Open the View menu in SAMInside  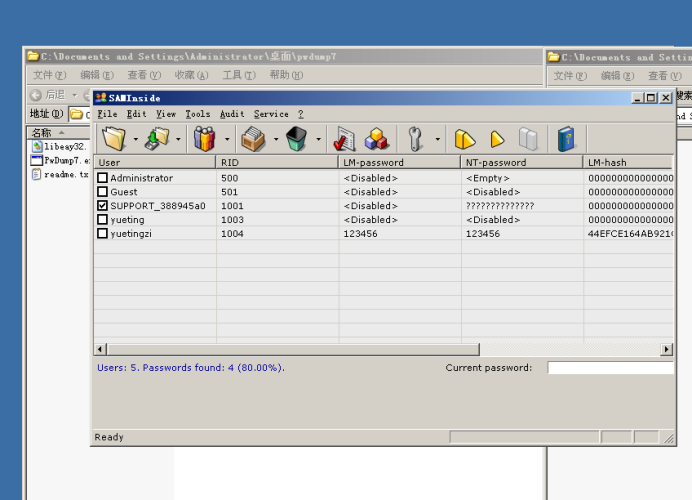[166, 114]
